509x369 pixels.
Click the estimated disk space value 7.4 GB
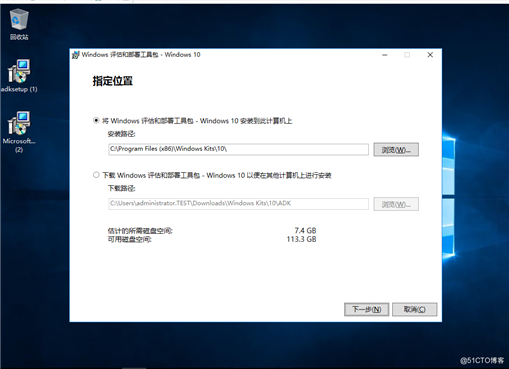coord(305,230)
